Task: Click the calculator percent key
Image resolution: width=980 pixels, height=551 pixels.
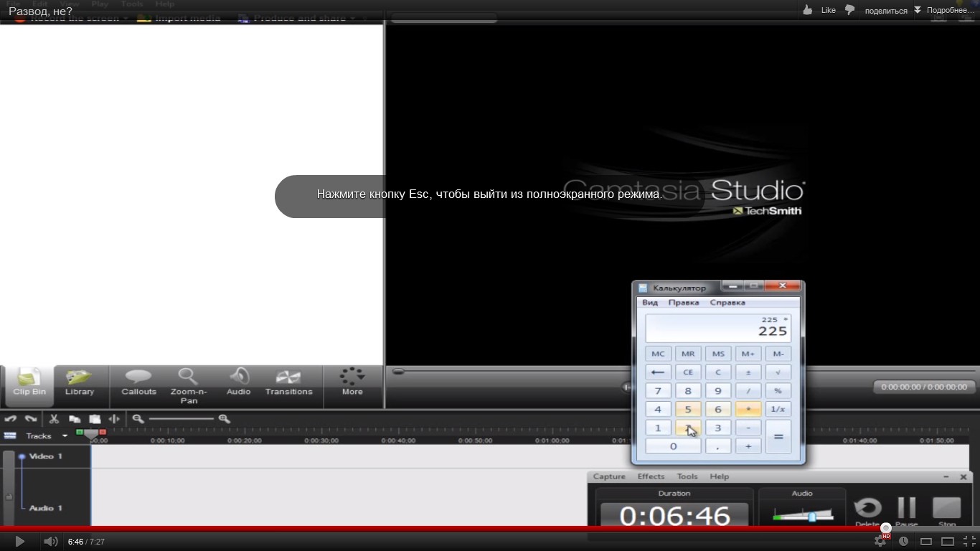Action: tap(778, 391)
